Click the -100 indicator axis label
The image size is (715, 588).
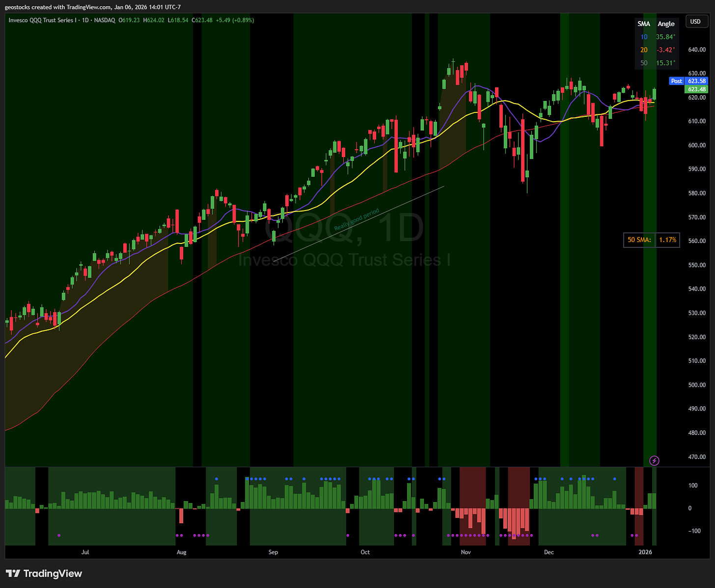pos(694,531)
